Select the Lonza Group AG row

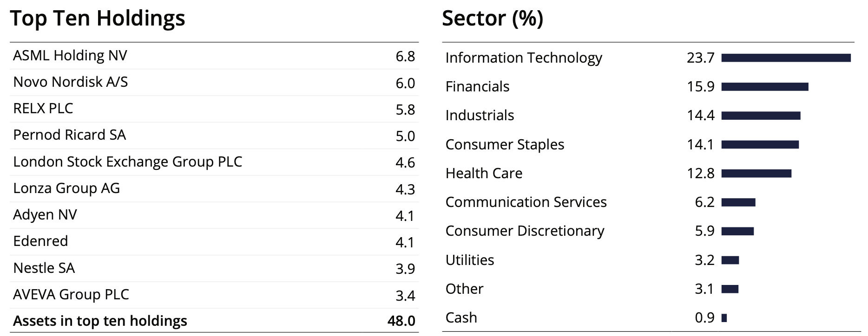pos(66,188)
